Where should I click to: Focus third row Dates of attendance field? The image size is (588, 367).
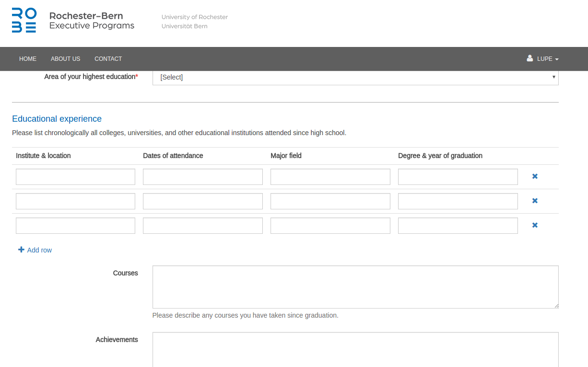pyautogui.click(x=203, y=226)
